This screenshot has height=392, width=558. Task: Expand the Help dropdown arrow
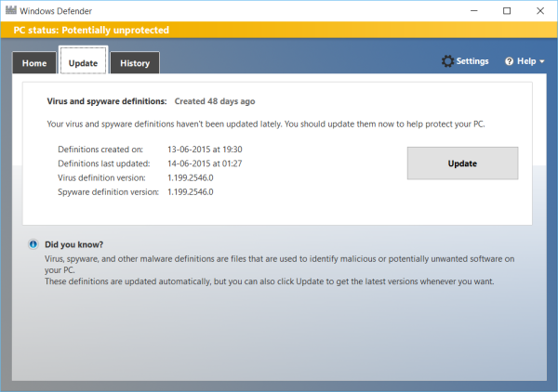point(541,61)
